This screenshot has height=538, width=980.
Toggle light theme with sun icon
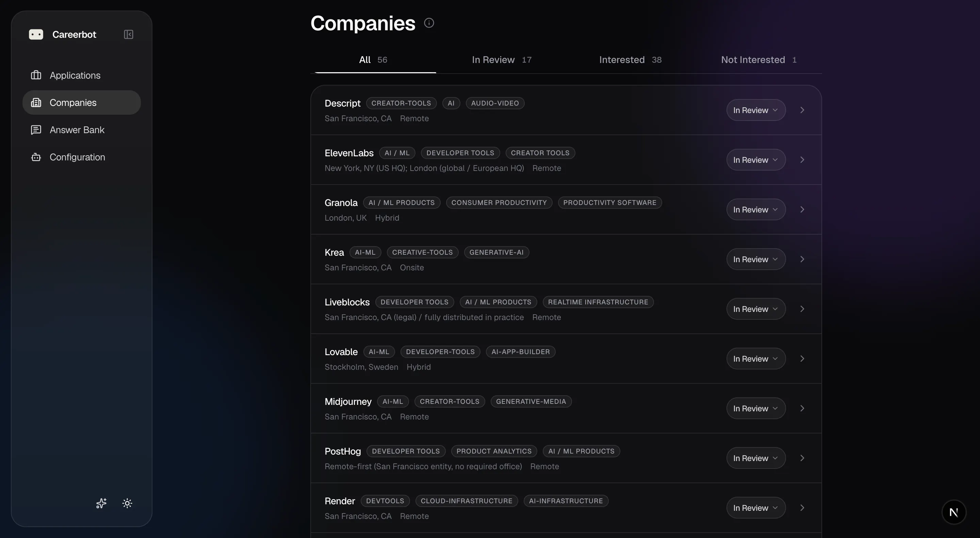click(128, 503)
